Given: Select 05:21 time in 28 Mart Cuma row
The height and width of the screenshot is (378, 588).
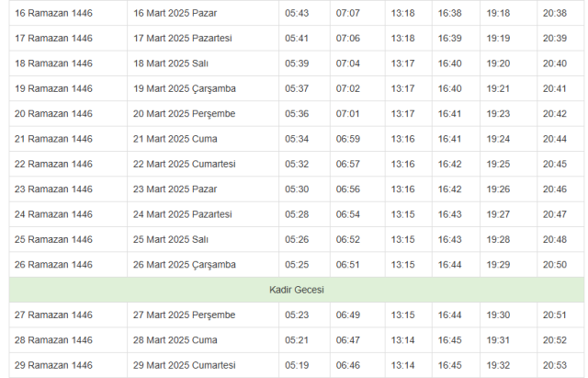Looking at the screenshot, I should tap(297, 340).
